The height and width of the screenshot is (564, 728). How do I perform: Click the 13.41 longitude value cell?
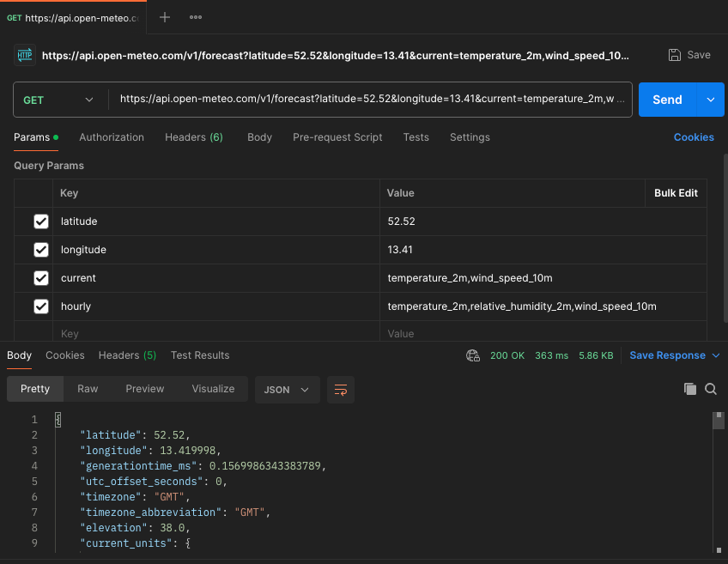pyautogui.click(x=543, y=250)
